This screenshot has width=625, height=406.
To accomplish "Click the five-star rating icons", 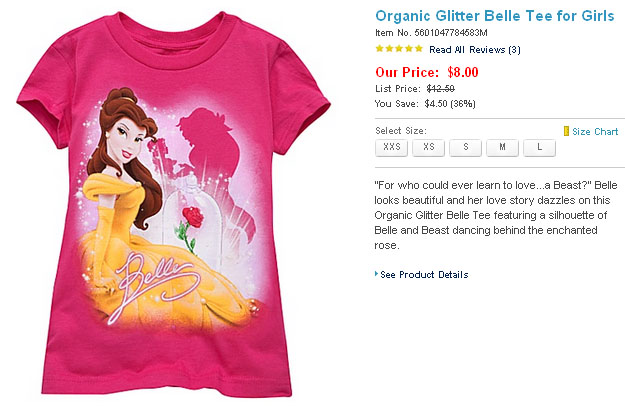I will click(398, 49).
